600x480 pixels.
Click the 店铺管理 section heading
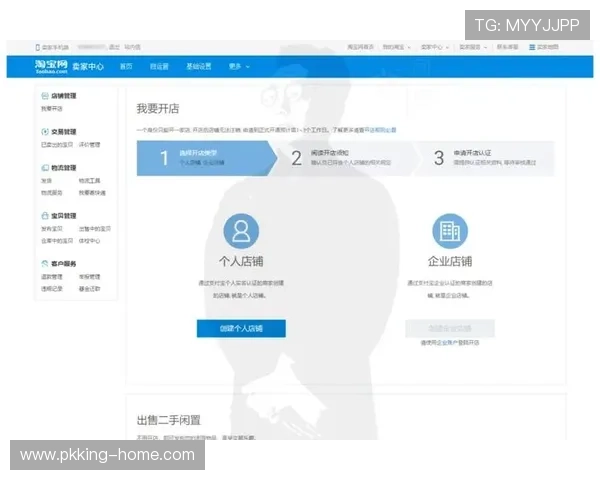pos(64,96)
